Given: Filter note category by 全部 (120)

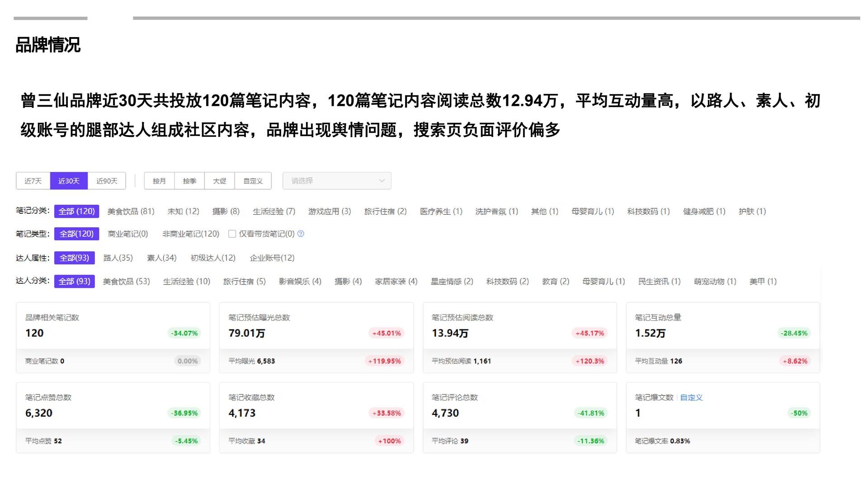Looking at the screenshot, I should (76, 211).
